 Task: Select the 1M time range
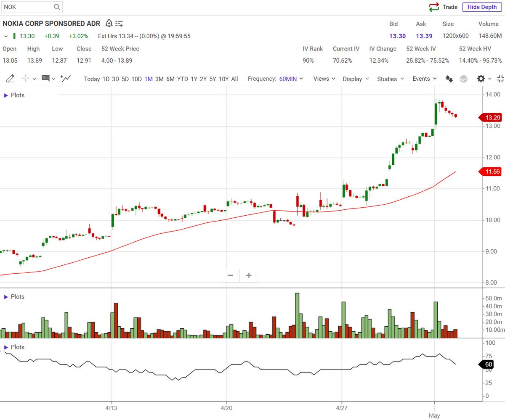(x=149, y=79)
